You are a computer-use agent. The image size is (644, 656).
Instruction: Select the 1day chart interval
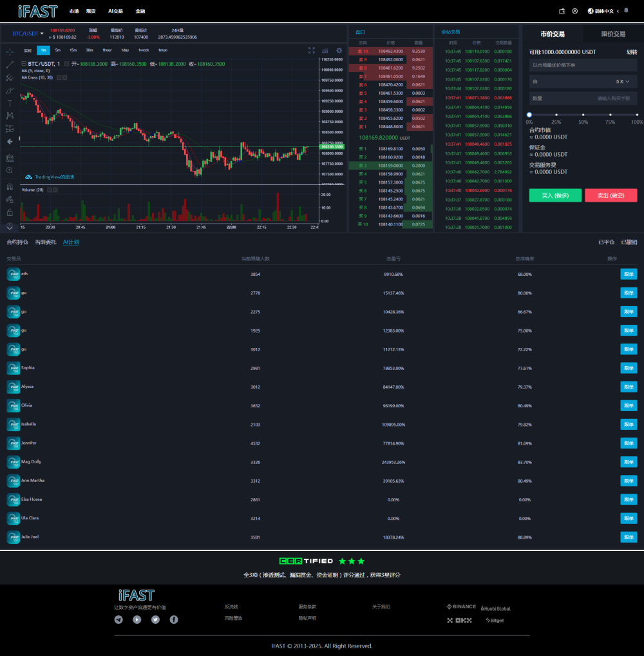[124, 50]
